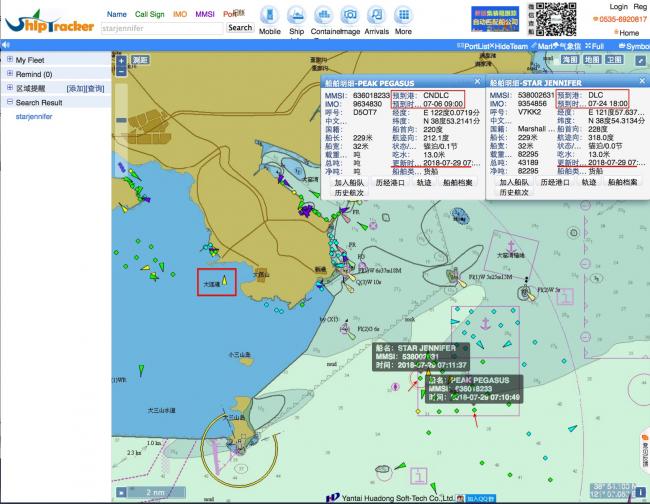Click the Ship icon in toolbar
Viewport: 650px width, 504px height.
pos(296,15)
